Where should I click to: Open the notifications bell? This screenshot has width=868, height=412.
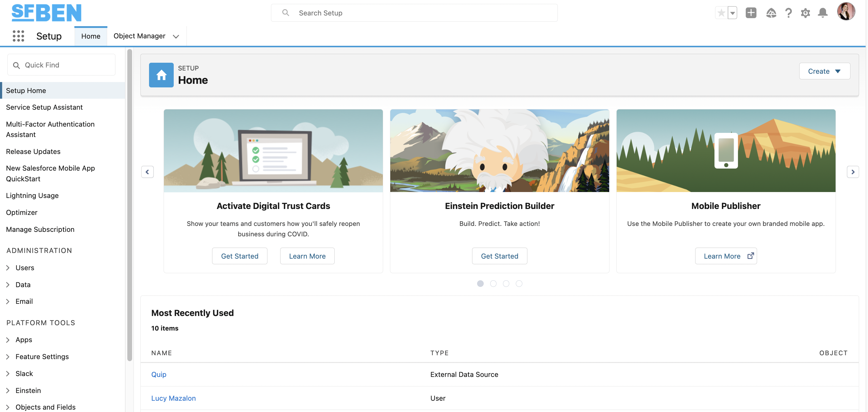click(x=822, y=13)
